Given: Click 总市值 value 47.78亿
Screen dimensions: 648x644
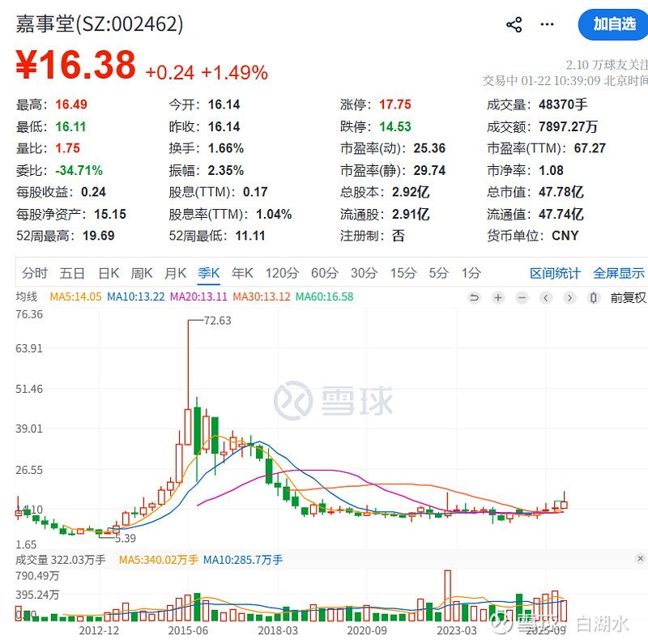Looking at the screenshot, I should coord(561,192).
